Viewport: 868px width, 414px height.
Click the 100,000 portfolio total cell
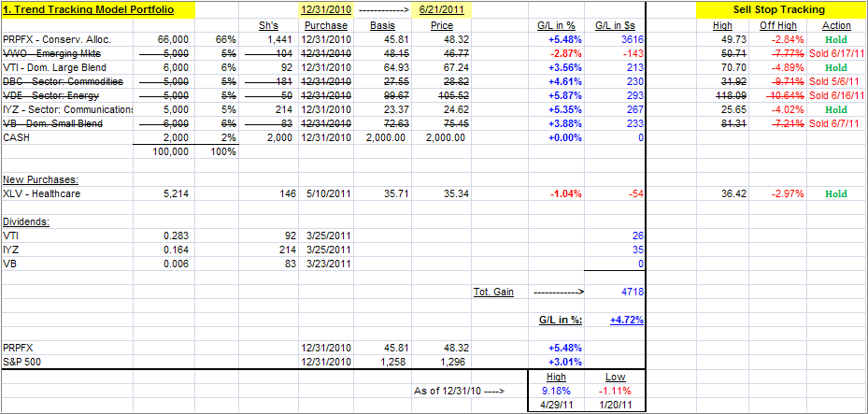click(x=172, y=151)
